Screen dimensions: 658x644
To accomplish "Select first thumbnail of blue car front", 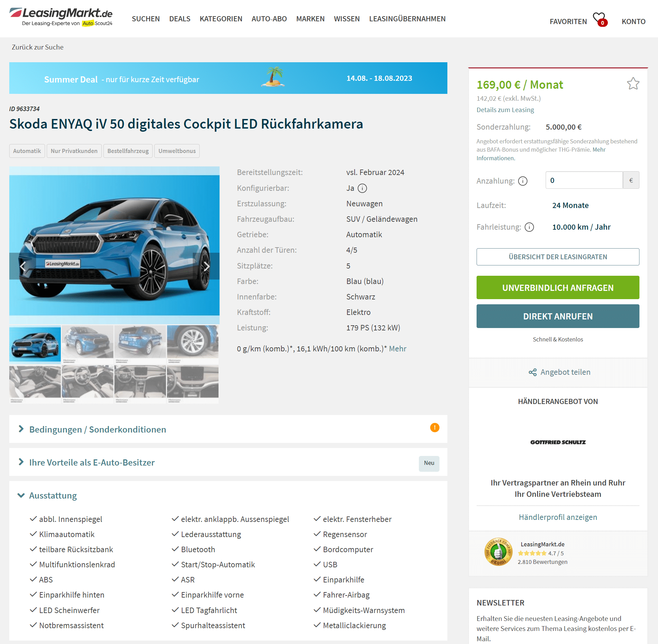I will coord(35,345).
